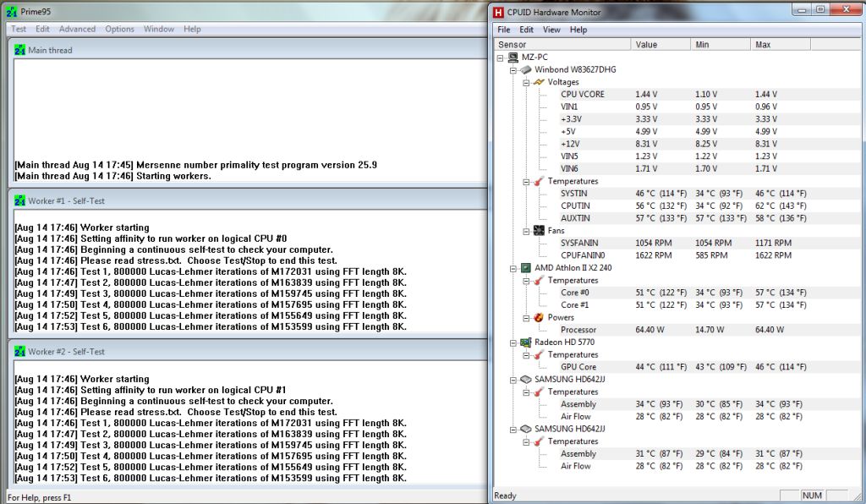Click the CPUID Hardware Monitor red H icon
The width and height of the screenshot is (866, 504).
(499, 12)
